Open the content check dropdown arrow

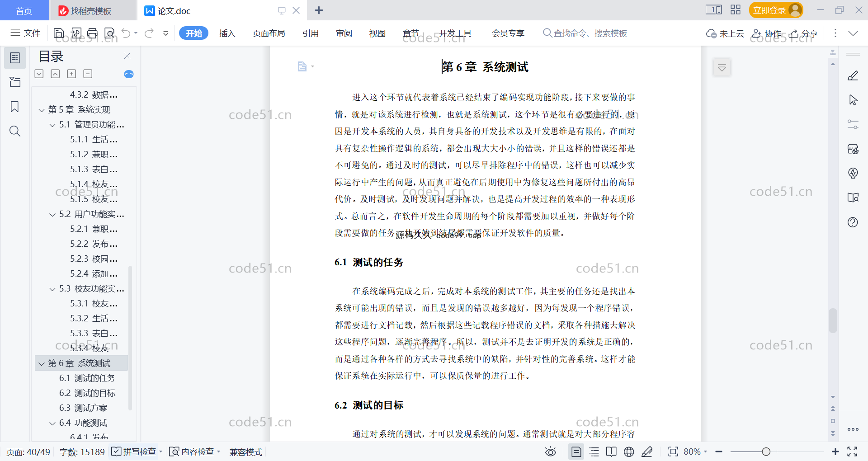[218, 452]
